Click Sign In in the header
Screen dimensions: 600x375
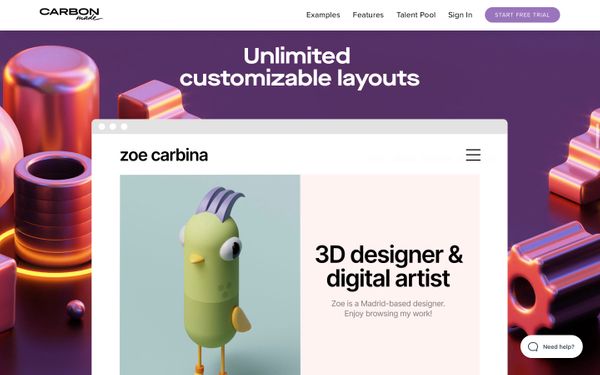pyautogui.click(x=460, y=15)
